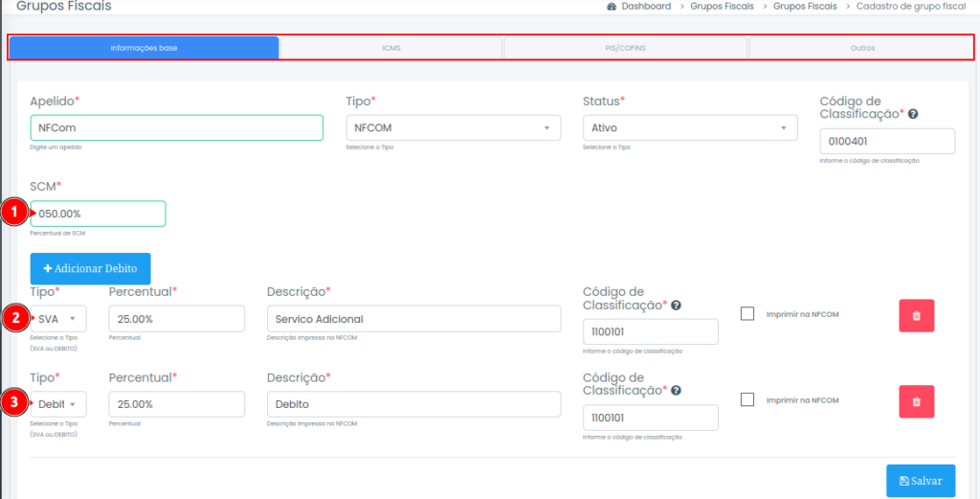Enable Imprimir na NFCOM for Servico Adicional row
Image resolution: width=980 pixels, height=499 pixels.
click(x=747, y=314)
